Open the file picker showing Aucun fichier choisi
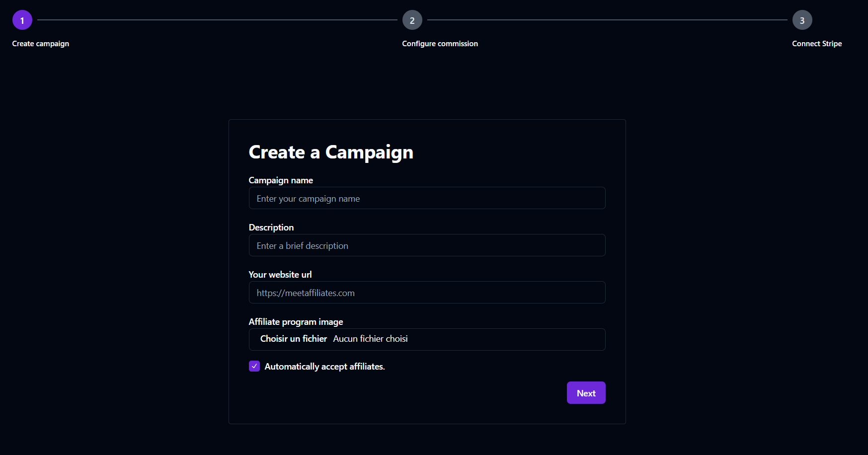Viewport: 868px width, 455px height. 294,339
